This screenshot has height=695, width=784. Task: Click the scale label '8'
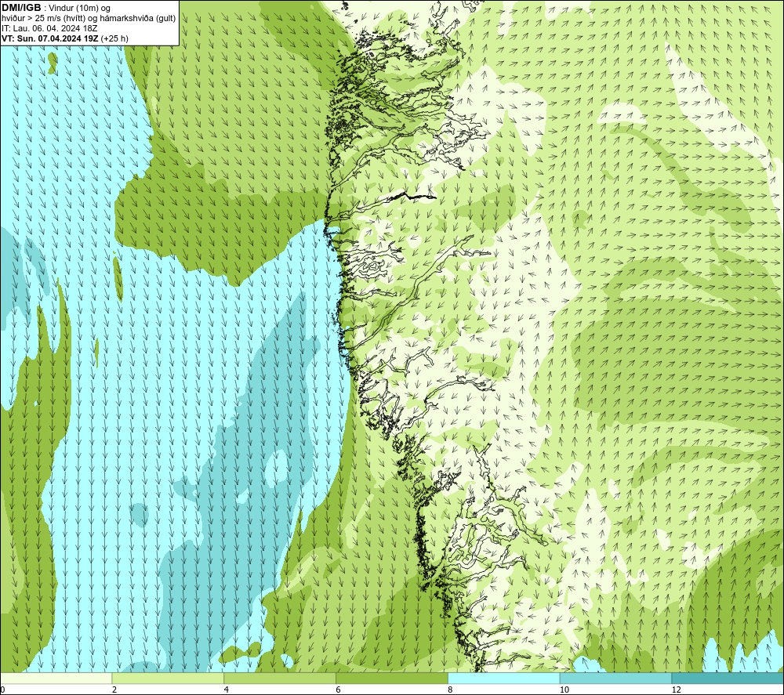pos(451,690)
